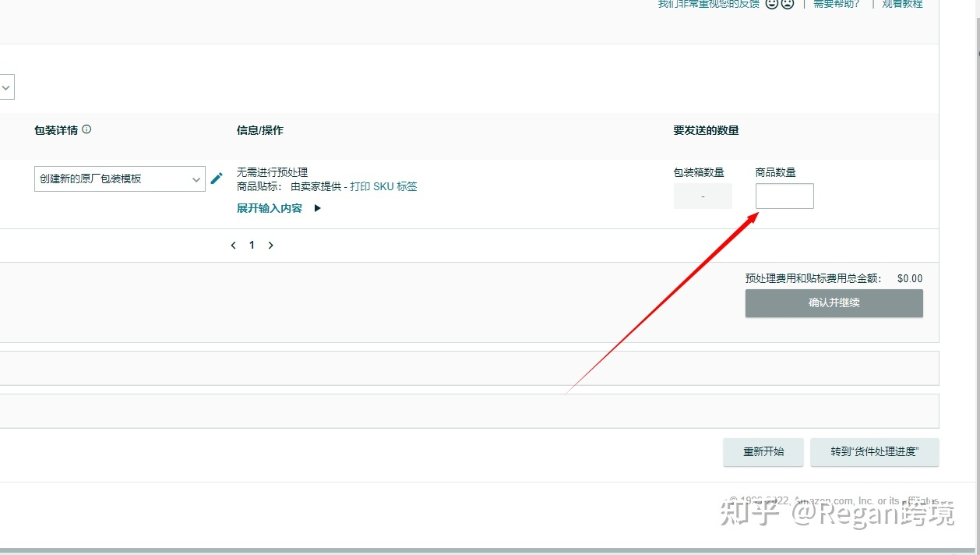Open the 观看教程 tutorial link
The image size is (980, 555).
[902, 4]
